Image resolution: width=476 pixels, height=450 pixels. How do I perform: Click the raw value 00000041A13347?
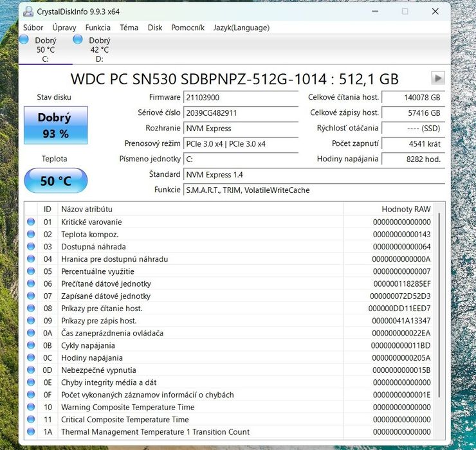pyautogui.click(x=401, y=321)
